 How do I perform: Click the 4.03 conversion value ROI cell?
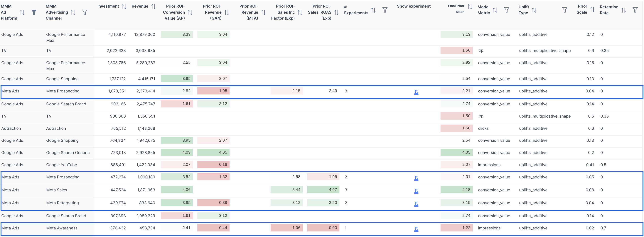[x=177, y=153]
